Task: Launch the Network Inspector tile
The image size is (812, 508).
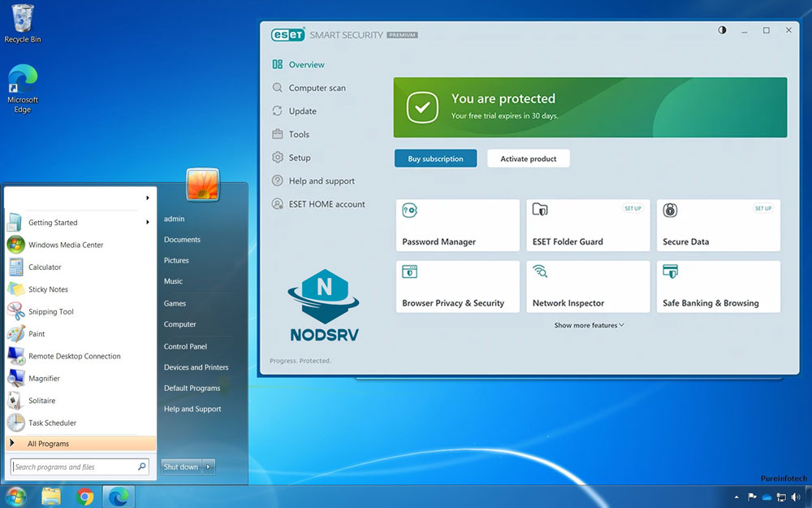Action: coord(587,286)
